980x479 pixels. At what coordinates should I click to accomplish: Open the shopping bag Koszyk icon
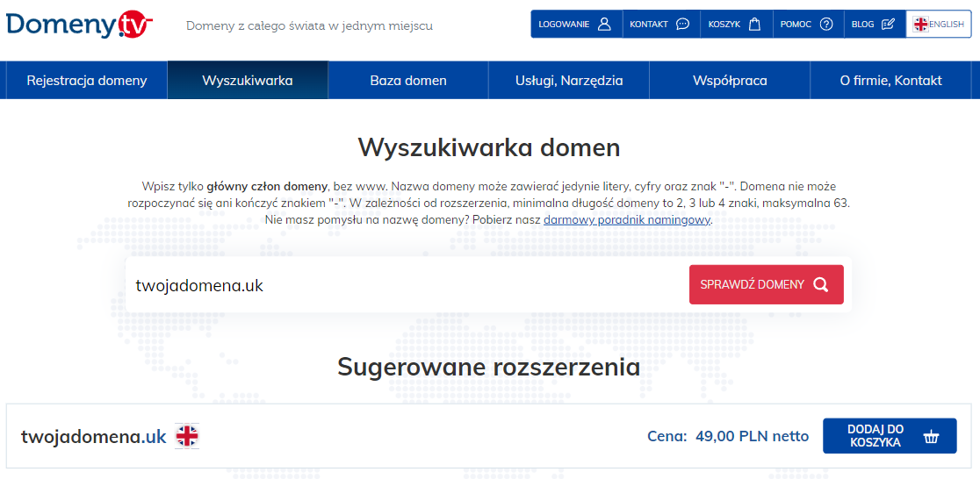[754, 25]
